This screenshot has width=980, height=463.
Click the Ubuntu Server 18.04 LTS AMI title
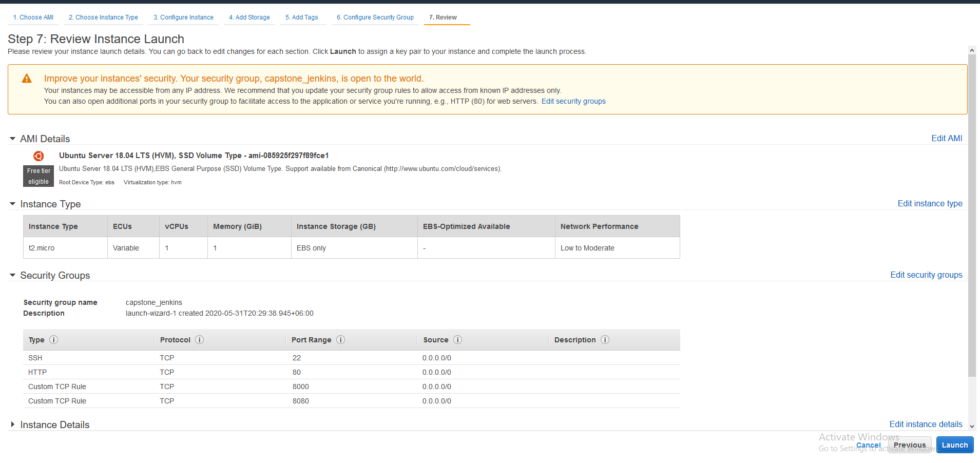pos(194,156)
